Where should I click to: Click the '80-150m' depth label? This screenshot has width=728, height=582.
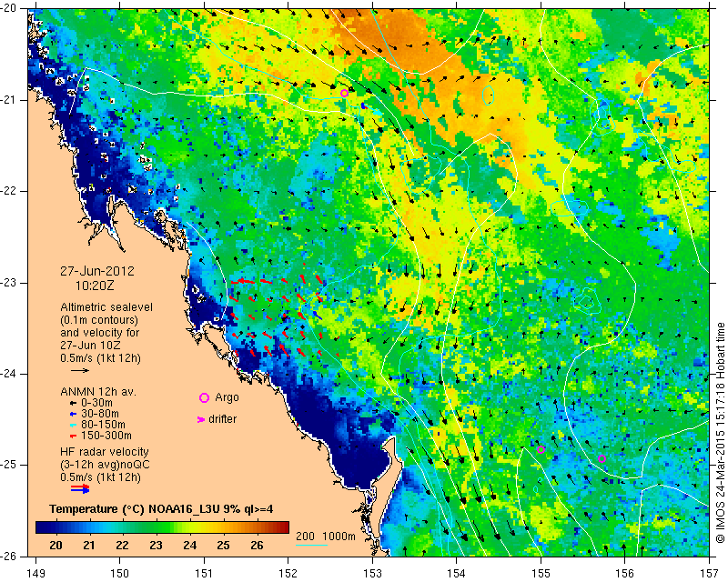103,425
